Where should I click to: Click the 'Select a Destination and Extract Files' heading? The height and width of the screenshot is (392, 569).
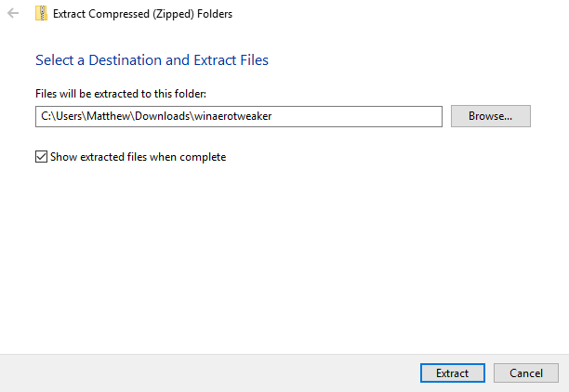pyautogui.click(x=152, y=60)
